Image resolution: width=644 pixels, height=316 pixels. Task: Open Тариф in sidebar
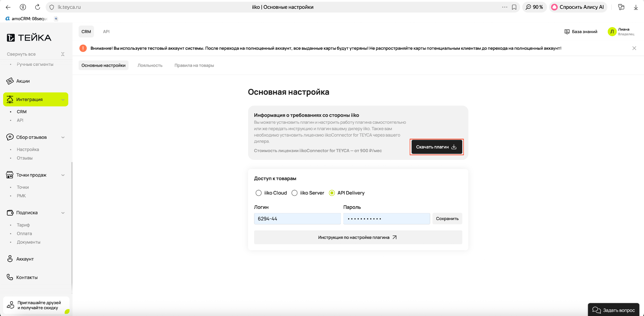[23, 225]
